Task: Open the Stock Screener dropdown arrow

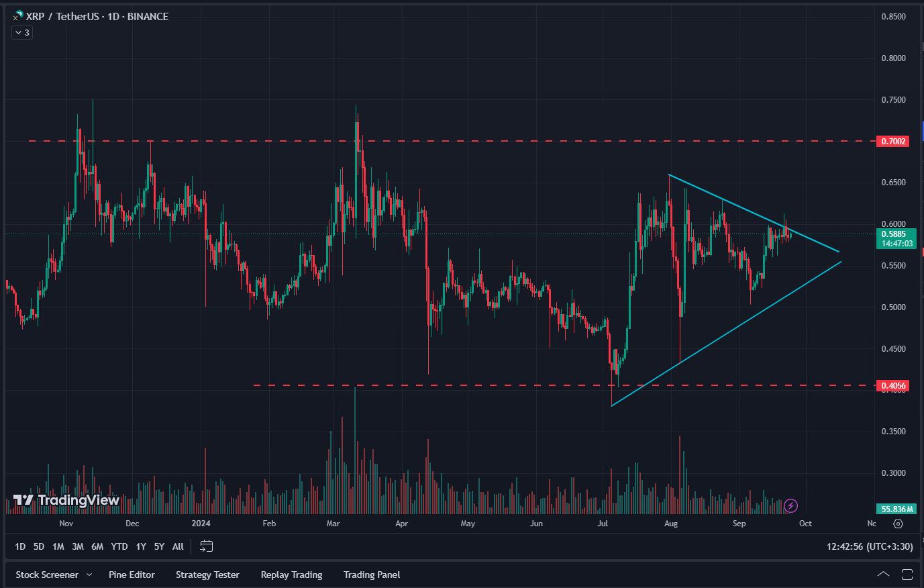Action: pos(89,575)
